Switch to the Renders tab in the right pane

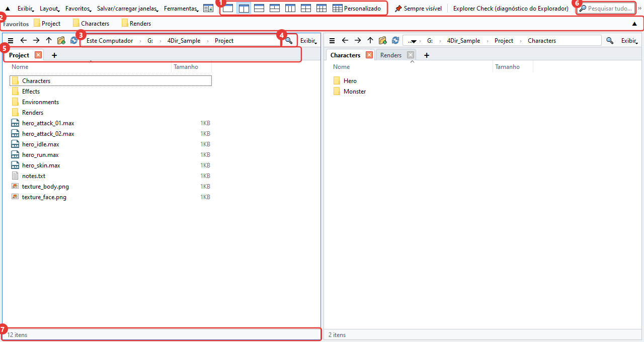coord(391,55)
